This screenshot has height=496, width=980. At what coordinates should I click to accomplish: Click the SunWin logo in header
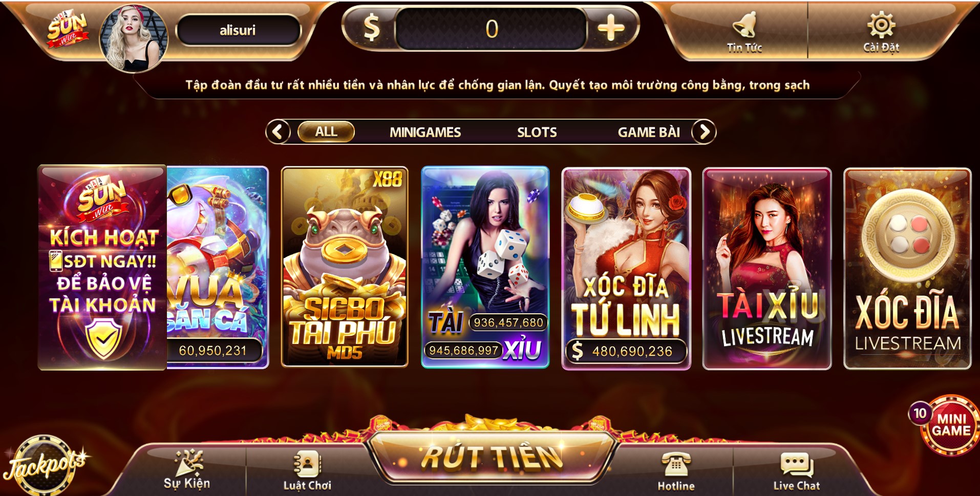(x=67, y=29)
